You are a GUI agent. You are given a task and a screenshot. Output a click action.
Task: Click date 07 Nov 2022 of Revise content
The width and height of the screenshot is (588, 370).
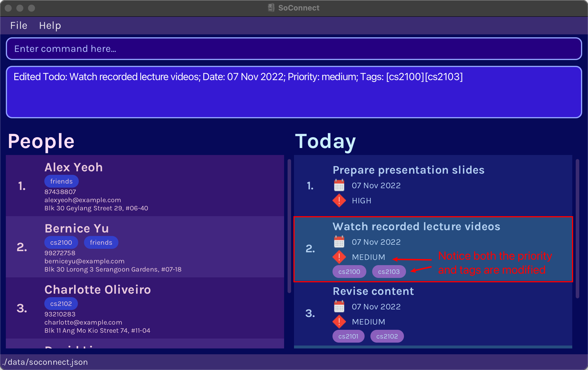pos(376,307)
